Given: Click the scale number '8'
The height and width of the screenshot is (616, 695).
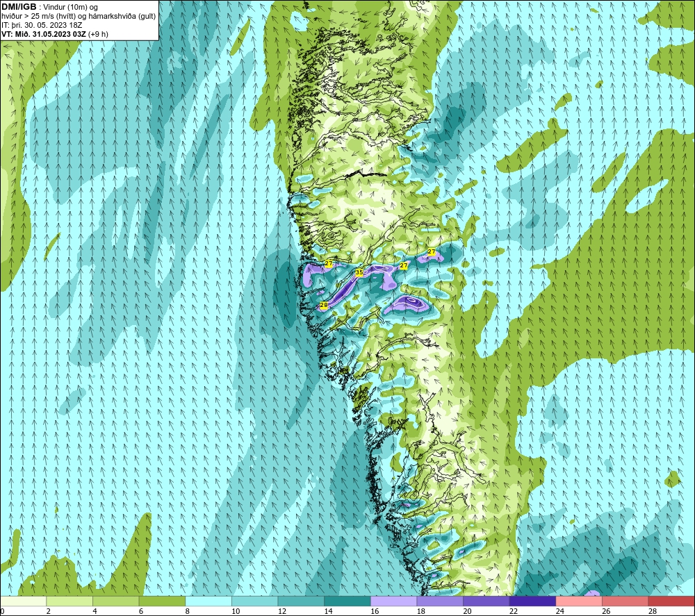Looking at the screenshot, I should [187, 611].
